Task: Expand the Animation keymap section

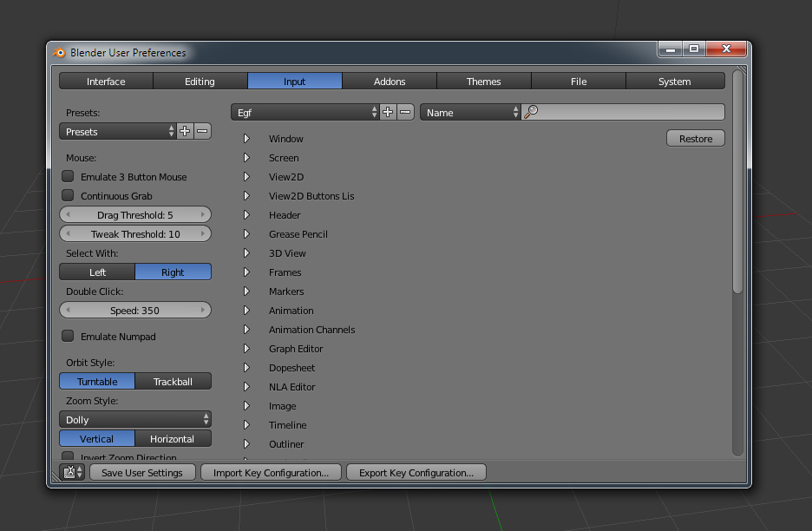Action: tap(246, 311)
